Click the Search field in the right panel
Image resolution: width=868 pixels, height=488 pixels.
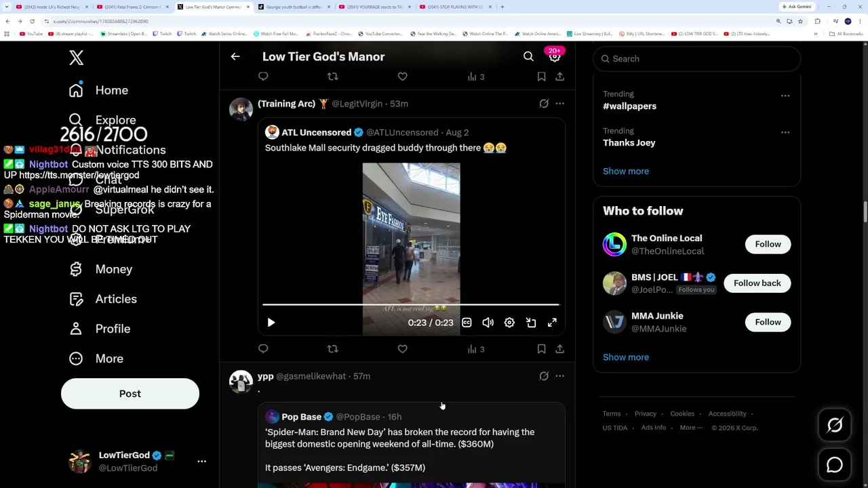pyautogui.click(x=697, y=59)
